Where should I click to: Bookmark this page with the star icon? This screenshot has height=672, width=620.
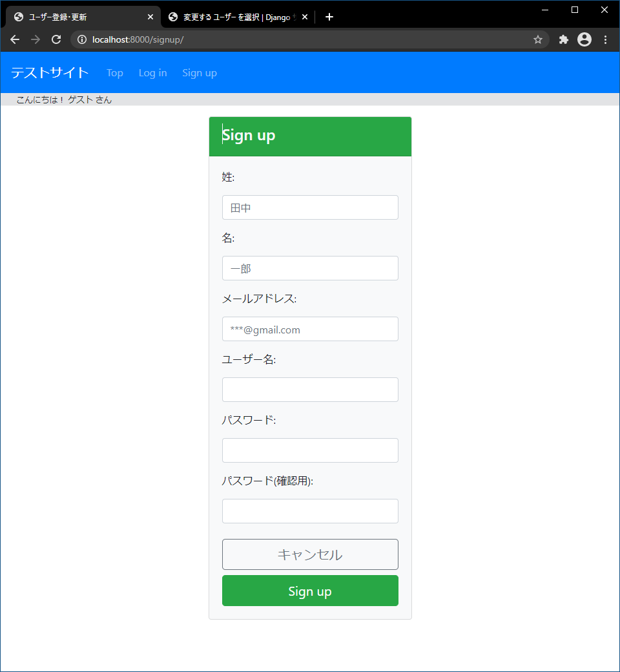coord(538,39)
